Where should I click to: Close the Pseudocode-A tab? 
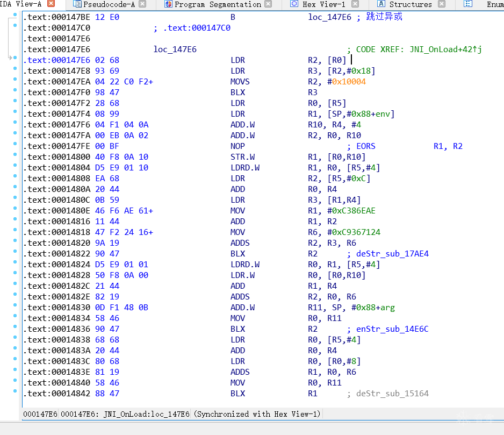click(142, 4)
